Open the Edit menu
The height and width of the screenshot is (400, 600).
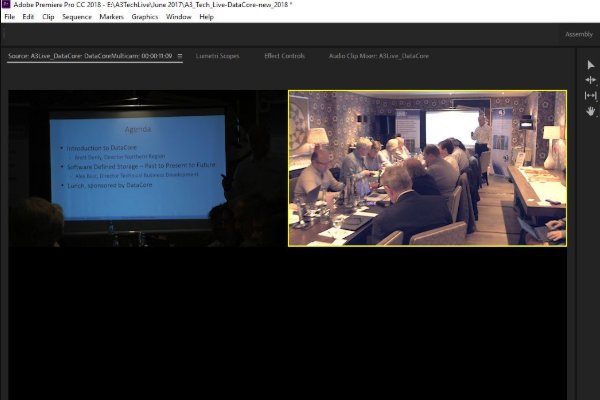coord(28,17)
